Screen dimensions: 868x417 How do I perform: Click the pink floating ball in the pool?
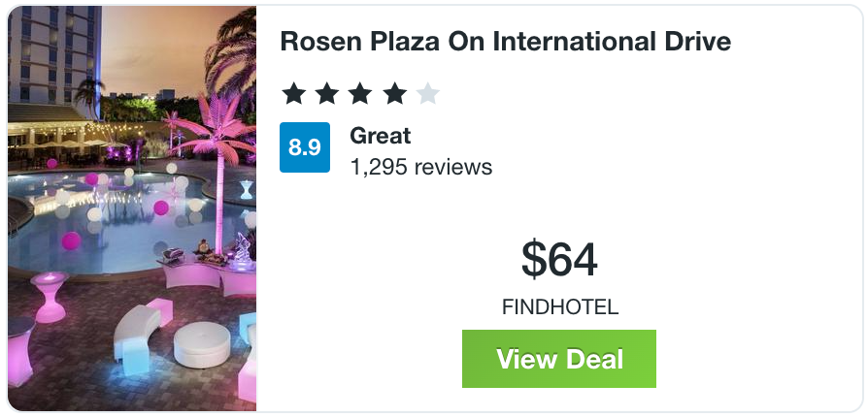71,240
